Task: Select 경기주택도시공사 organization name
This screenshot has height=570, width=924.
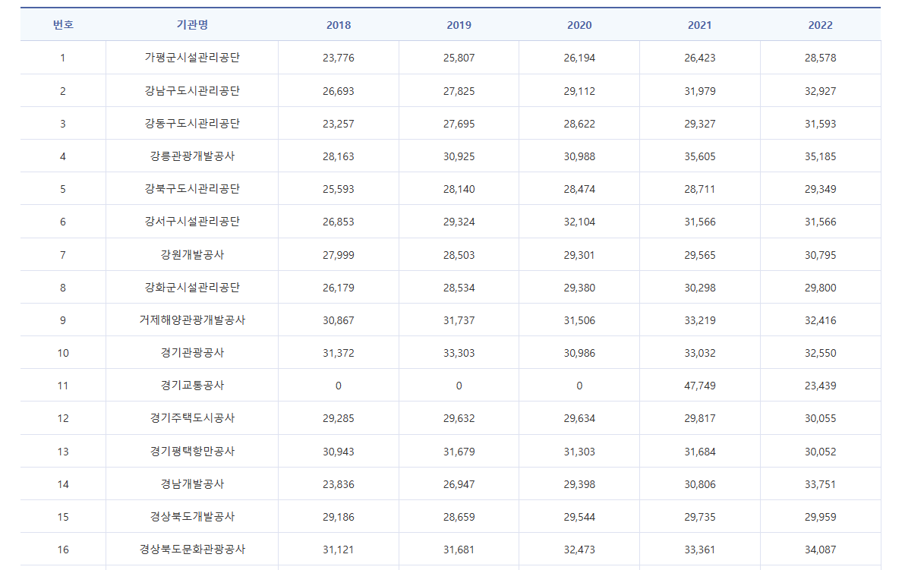Action: tap(192, 417)
